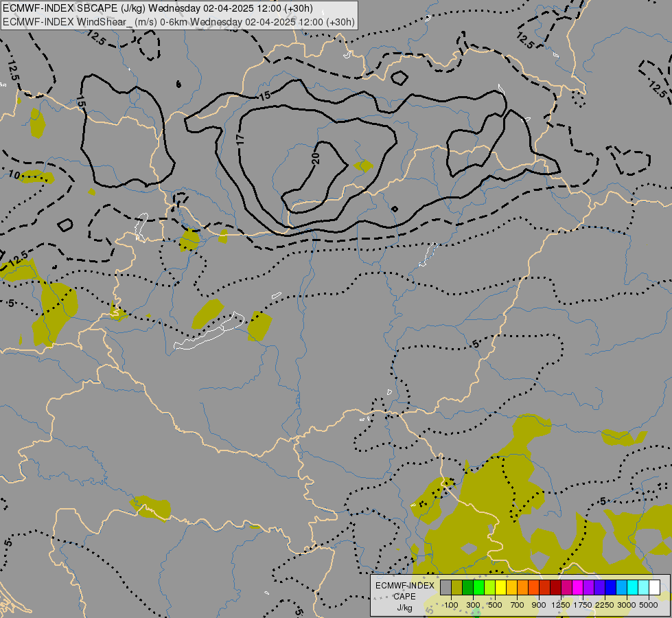Click the white 5000 J/kg legend swatch
The height and width of the screenshot is (618, 672).
coord(654,588)
